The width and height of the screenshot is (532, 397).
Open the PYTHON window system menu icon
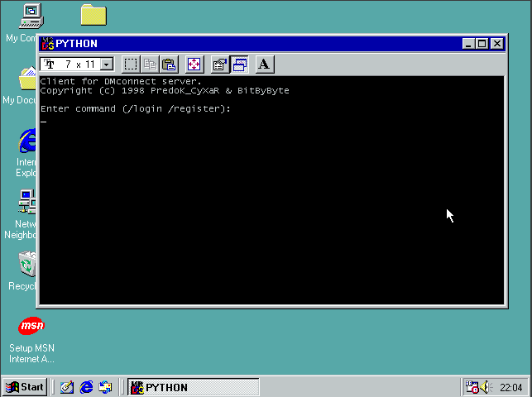48,44
